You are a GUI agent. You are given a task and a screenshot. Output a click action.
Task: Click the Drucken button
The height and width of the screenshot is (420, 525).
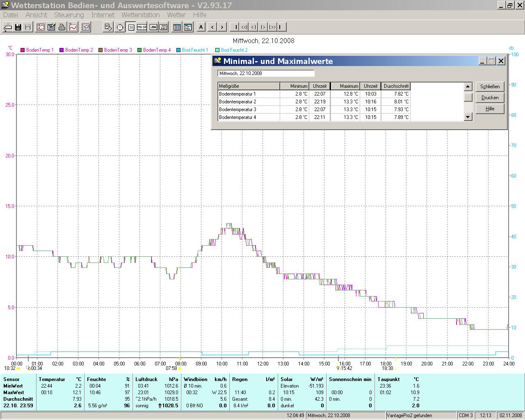coord(490,98)
